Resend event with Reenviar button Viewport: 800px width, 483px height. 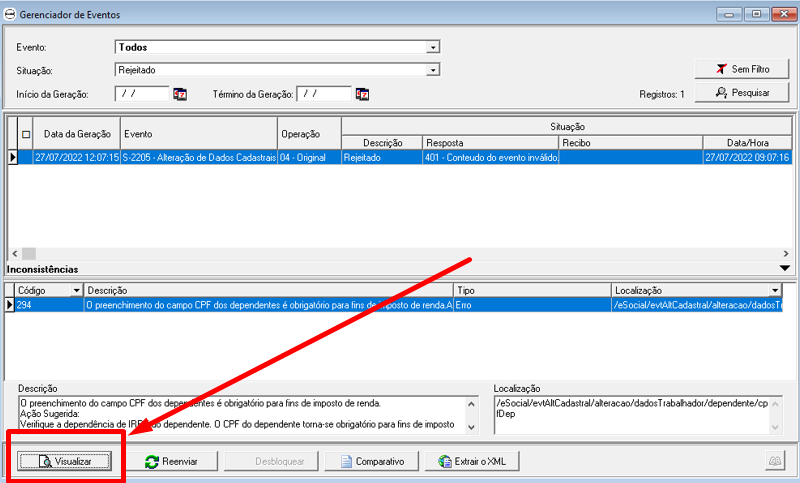pyautogui.click(x=171, y=461)
